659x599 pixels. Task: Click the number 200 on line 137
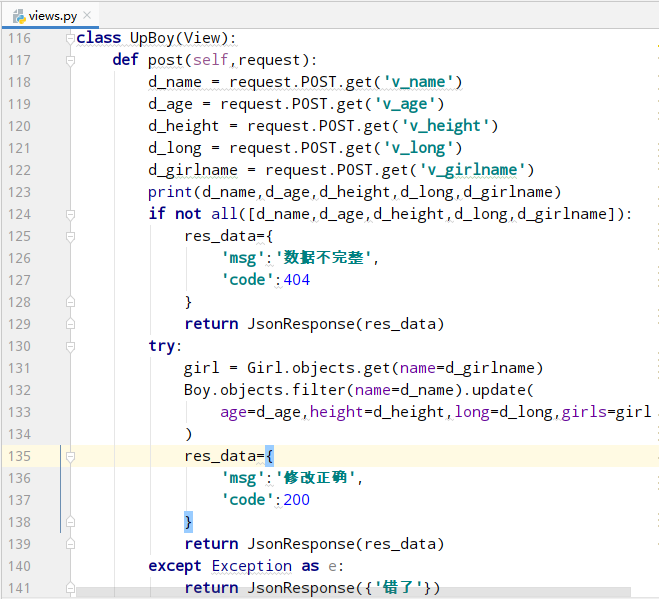[297, 500]
